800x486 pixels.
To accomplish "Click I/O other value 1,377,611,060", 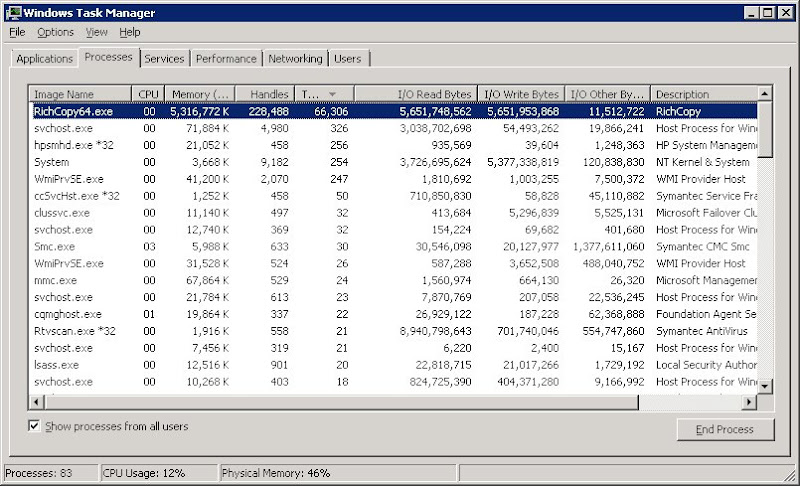I will 609,246.
